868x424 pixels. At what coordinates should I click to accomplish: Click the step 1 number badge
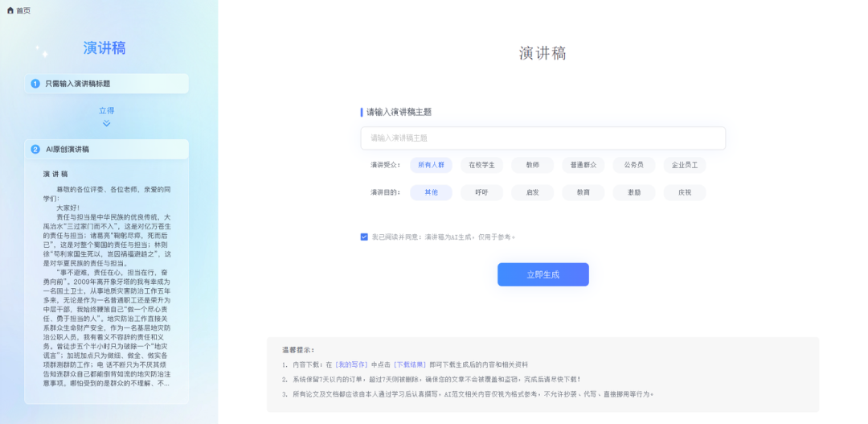(x=35, y=84)
